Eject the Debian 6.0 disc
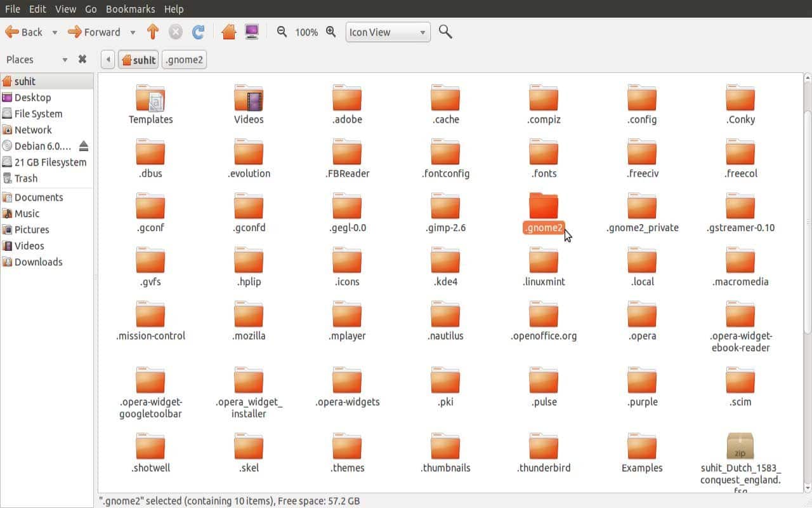 [x=83, y=146]
